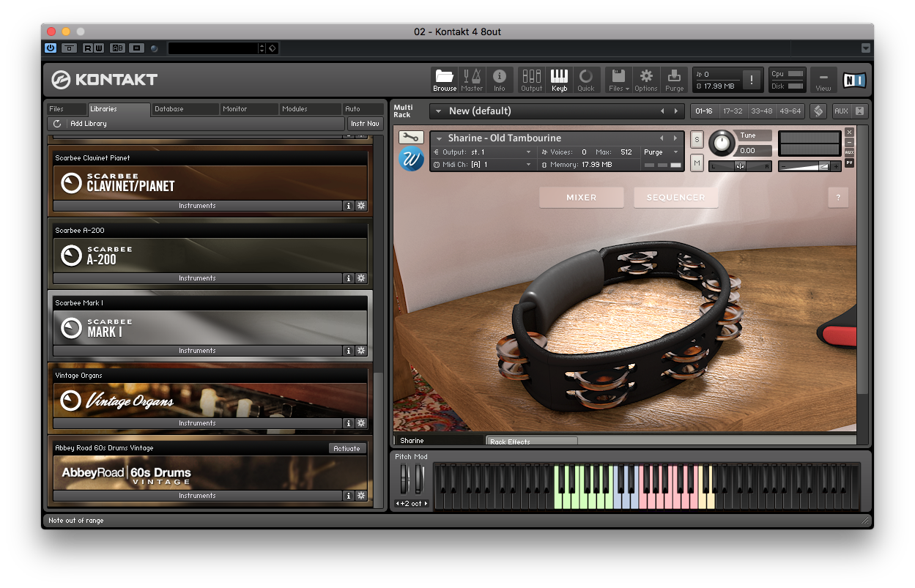The height and width of the screenshot is (588, 915).
Task: Toggle AUX in the Multi Rack header
Action: pos(841,111)
